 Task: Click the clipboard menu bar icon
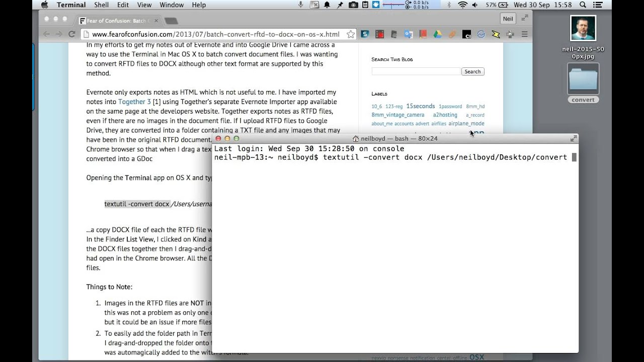point(365,5)
